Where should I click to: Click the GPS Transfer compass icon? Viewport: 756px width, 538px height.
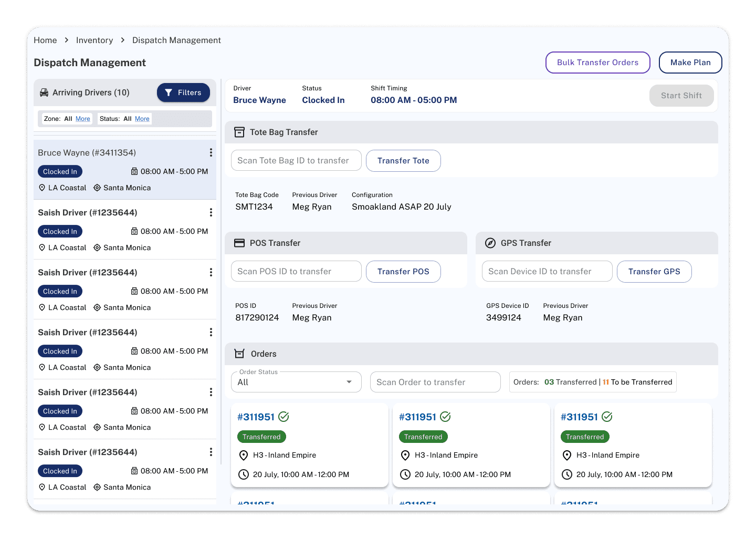(x=490, y=243)
